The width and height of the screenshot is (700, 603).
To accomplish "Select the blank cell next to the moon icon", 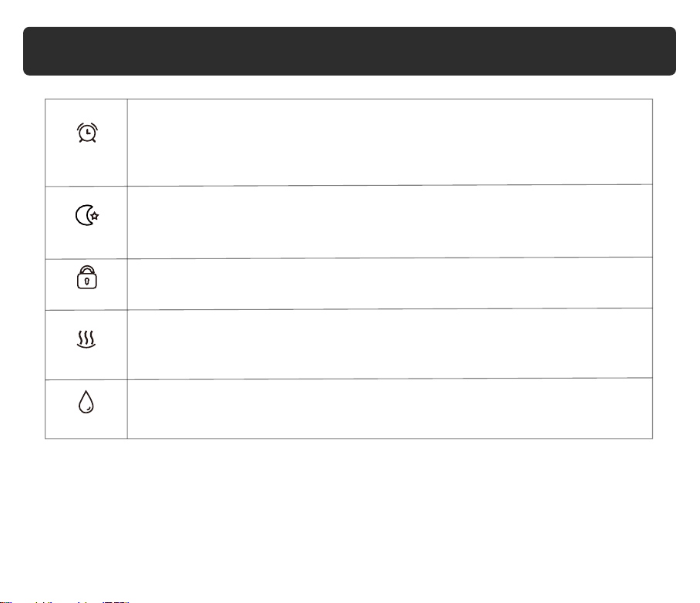I will pos(390,221).
